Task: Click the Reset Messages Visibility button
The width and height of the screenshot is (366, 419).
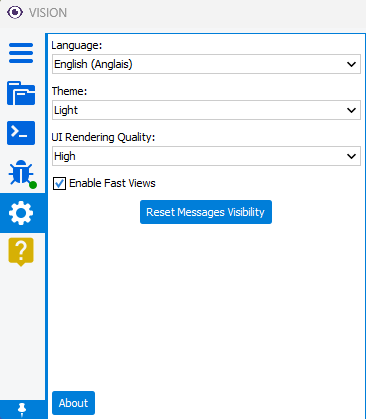Action: click(206, 212)
